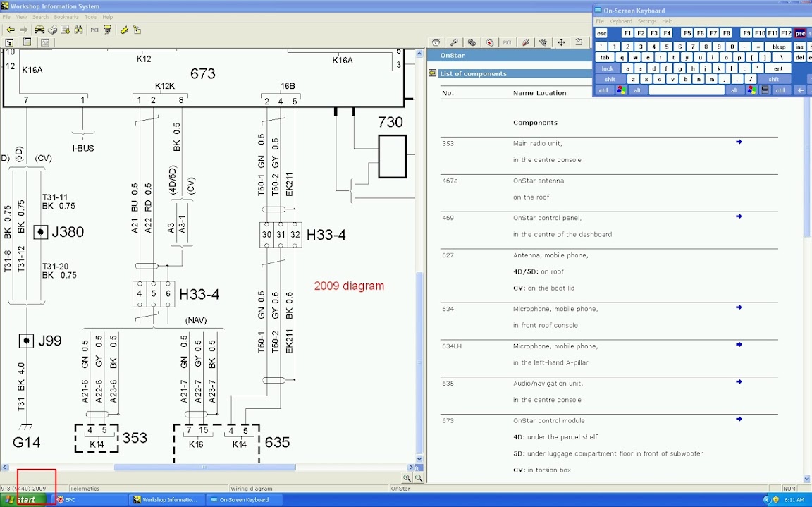Click the diagram vertical scrollbar thumb
Screen dimensions: 812x507
pos(419,362)
